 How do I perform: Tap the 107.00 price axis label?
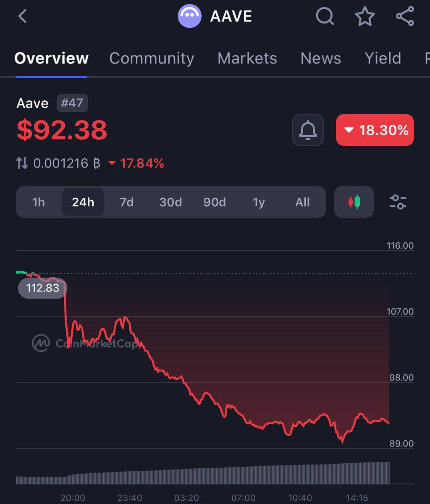click(x=400, y=312)
